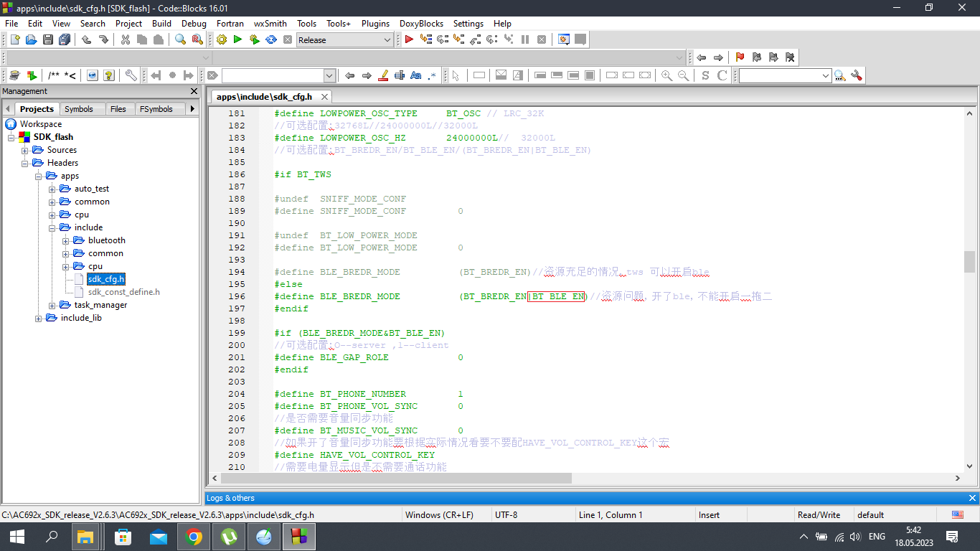980x551 pixels.
Task: Switch to the Symbols tab
Action: [78, 109]
